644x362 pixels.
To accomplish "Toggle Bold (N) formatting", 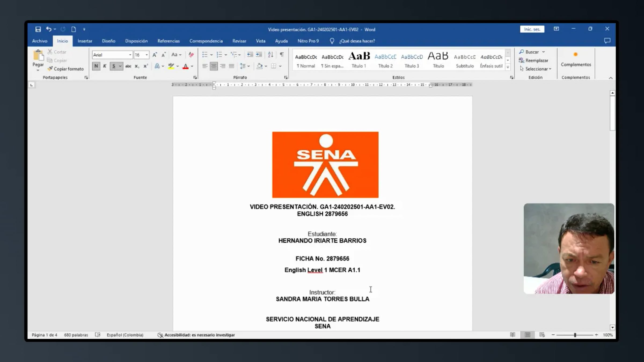I will [96, 66].
